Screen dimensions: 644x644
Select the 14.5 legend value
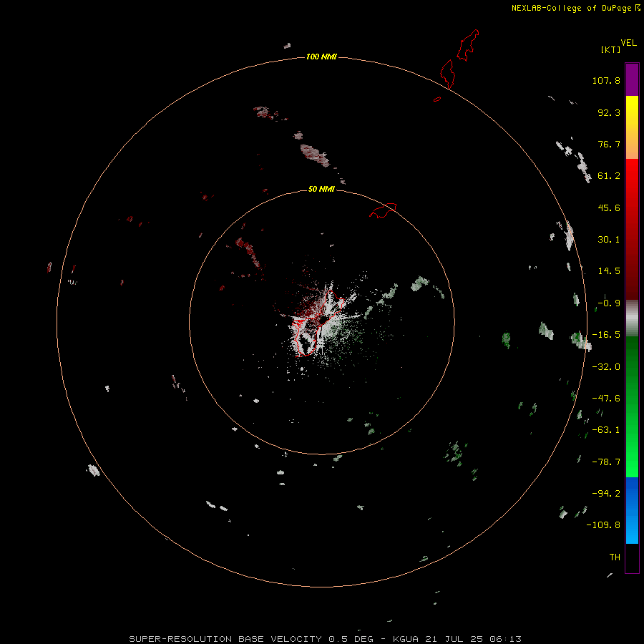tap(609, 271)
